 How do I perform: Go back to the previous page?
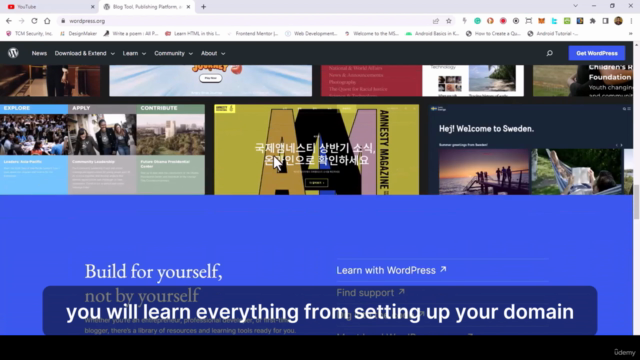9,21
